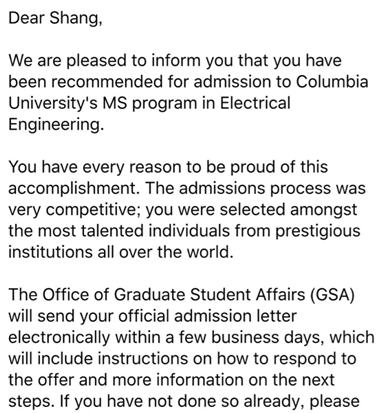Viewport: 382px width, 413px height.
Task: Click the phrase "official admission letter"
Action: 207,316
